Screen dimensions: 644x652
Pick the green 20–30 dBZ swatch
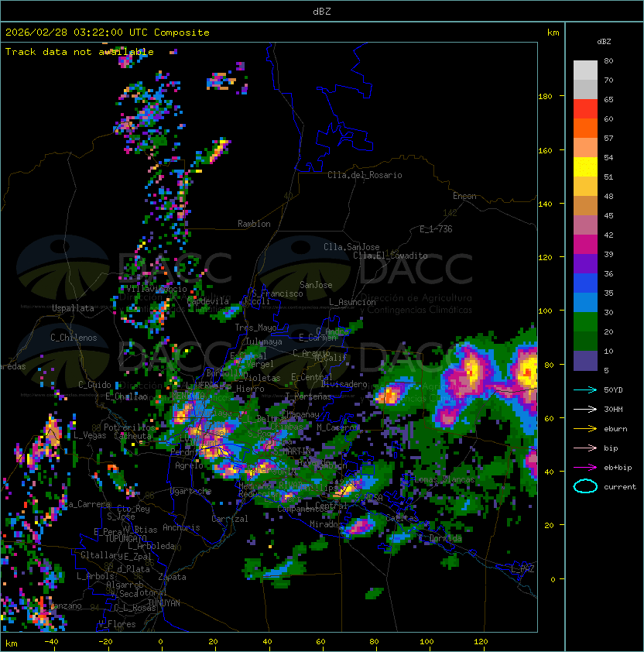pos(585,322)
